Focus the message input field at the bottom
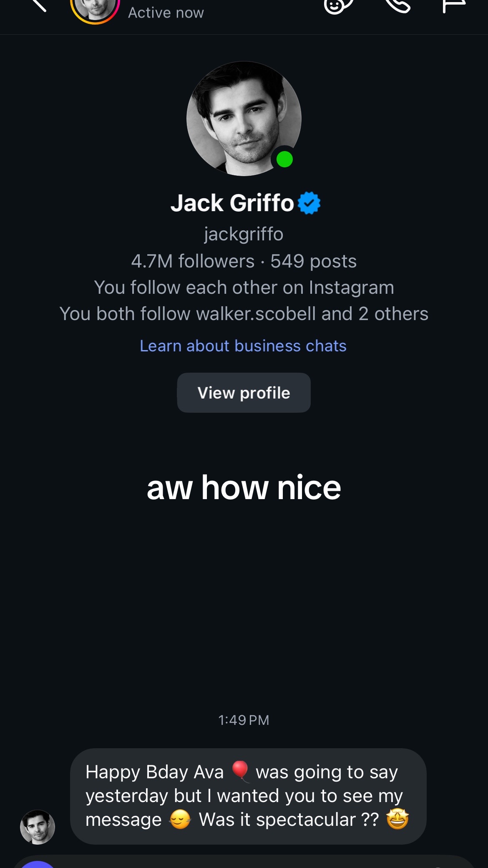The width and height of the screenshot is (488, 868). (244, 862)
